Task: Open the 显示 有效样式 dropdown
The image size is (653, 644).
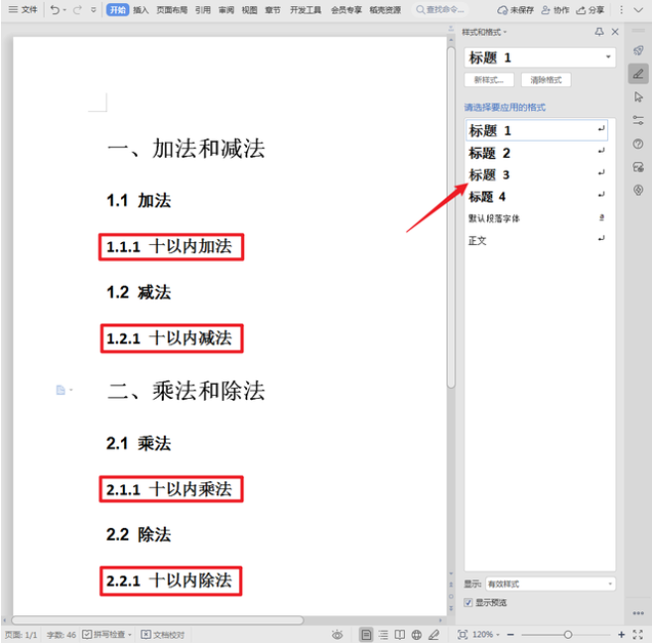Action: [609, 584]
